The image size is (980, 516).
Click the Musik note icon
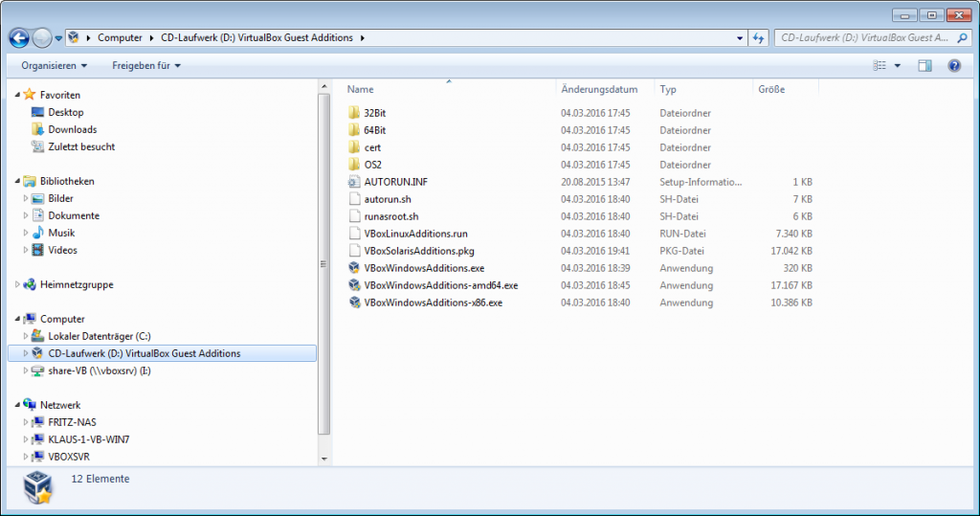point(37,233)
